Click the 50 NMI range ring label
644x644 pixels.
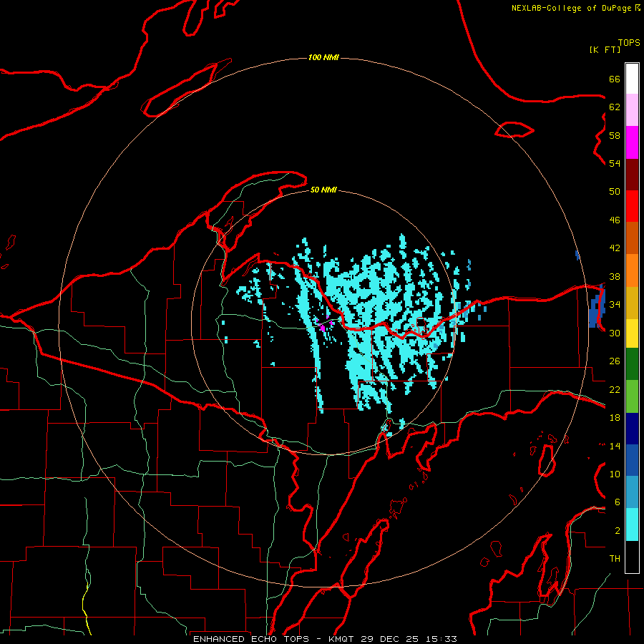click(323, 190)
